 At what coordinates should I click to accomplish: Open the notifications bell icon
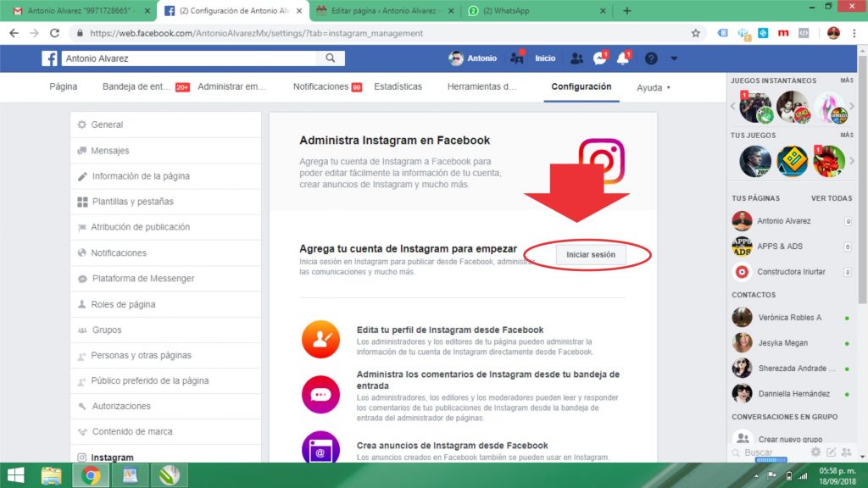click(x=623, y=58)
